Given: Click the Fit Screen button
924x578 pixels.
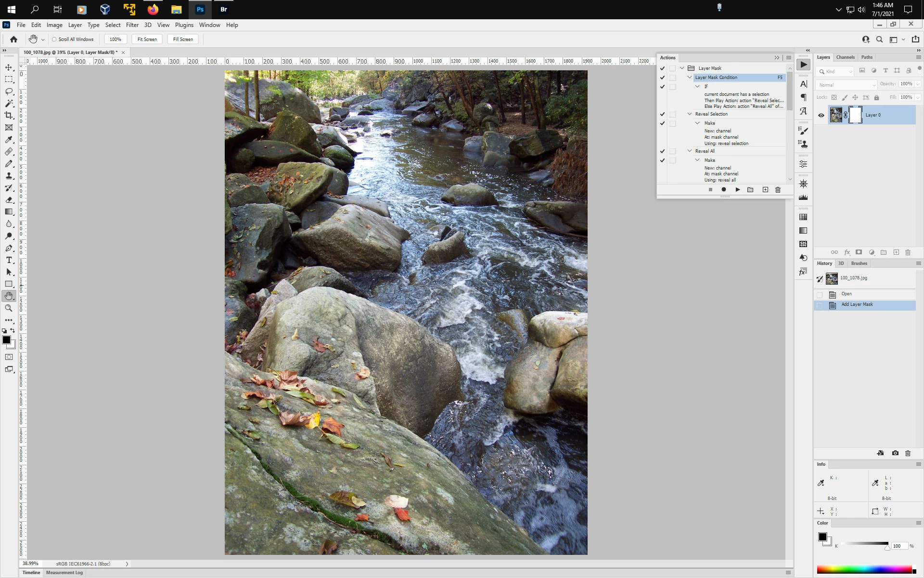Looking at the screenshot, I should click(x=147, y=39).
